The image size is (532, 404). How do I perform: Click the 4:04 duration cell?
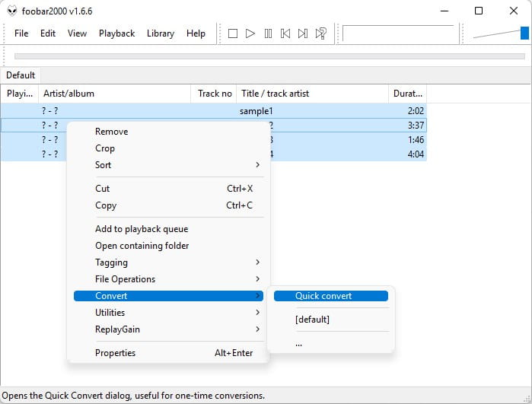tap(416, 154)
